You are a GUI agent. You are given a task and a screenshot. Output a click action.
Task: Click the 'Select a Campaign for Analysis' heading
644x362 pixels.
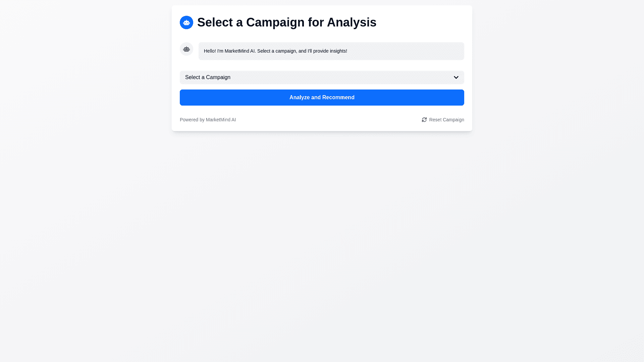pyautogui.click(x=286, y=22)
